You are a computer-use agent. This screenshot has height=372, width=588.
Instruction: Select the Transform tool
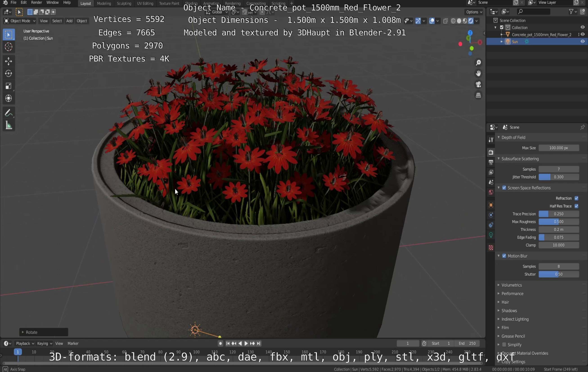pos(9,98)
